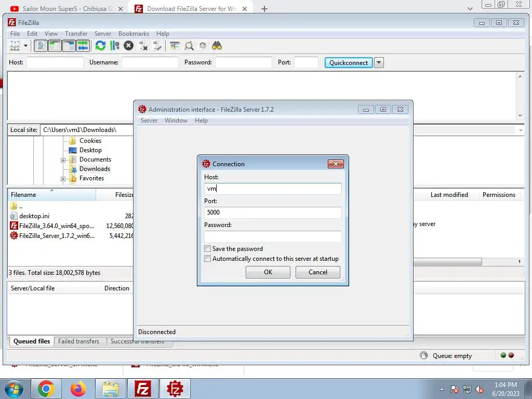Enable the Save the password checkbox
The width and height of the screenshot is (532, 399).
pyautogui.click(x=208, y=249)
